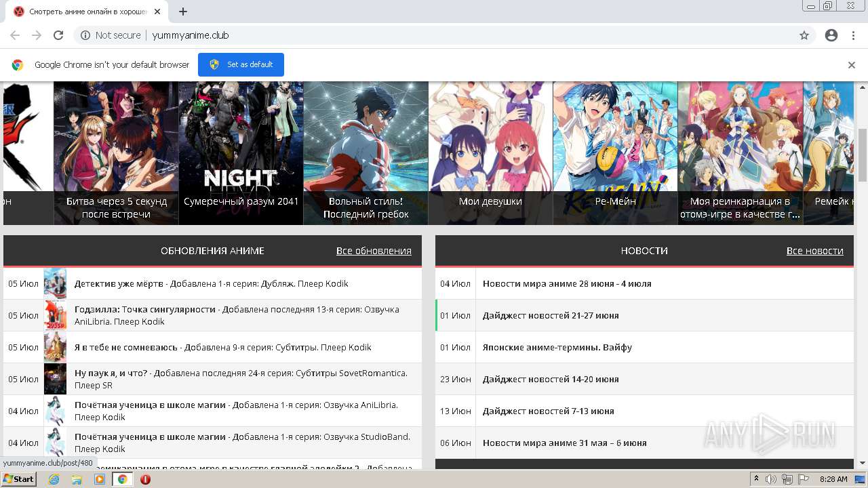Open Chrome three-dot menu
This screenshot has width=868, height=488.
853,35
